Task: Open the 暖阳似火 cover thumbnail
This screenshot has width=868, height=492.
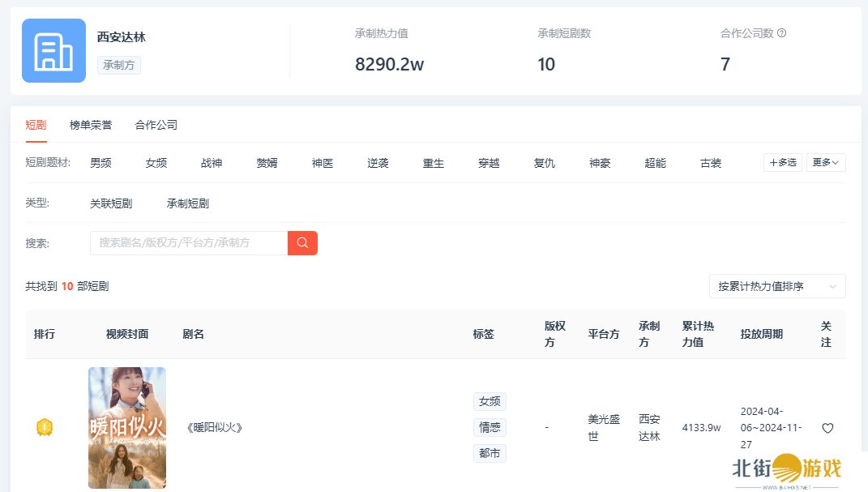Action: pos(127,427)
